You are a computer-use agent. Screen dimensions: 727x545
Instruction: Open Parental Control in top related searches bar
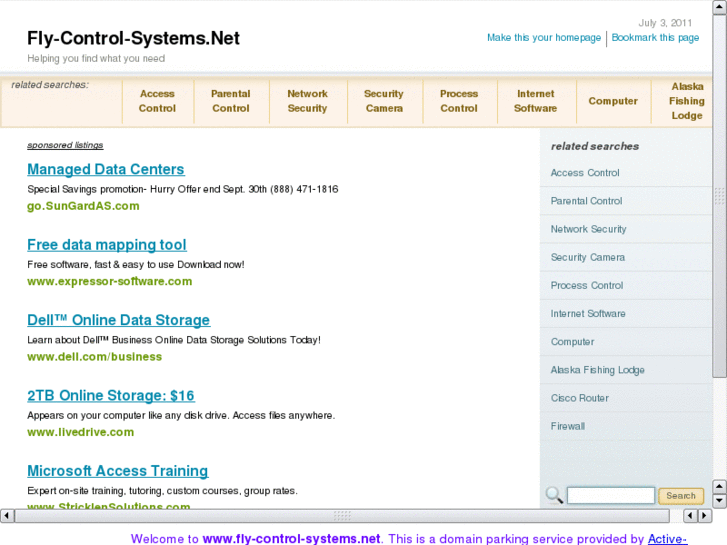(x=230, y=101)
